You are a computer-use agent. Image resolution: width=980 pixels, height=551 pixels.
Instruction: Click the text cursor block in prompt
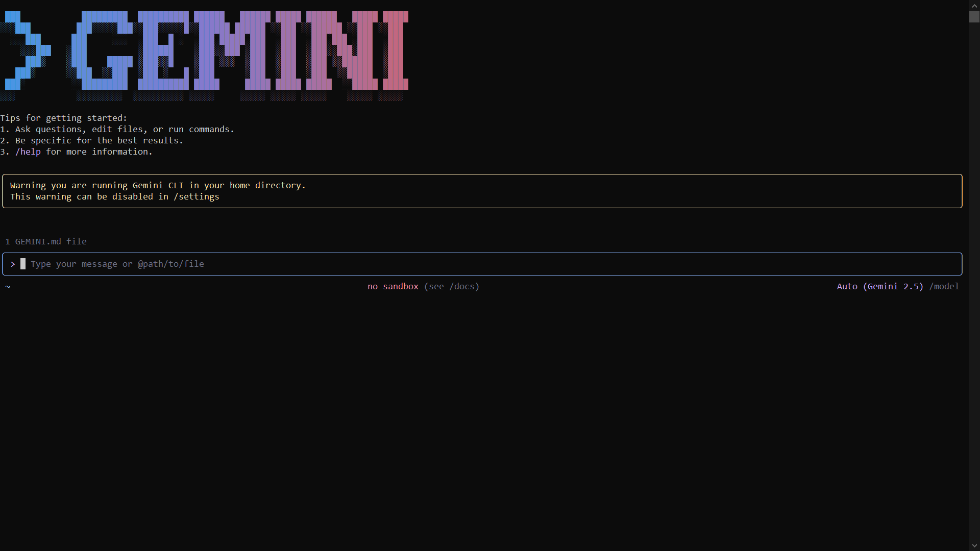pyautogui.click(x=23, y=264)
